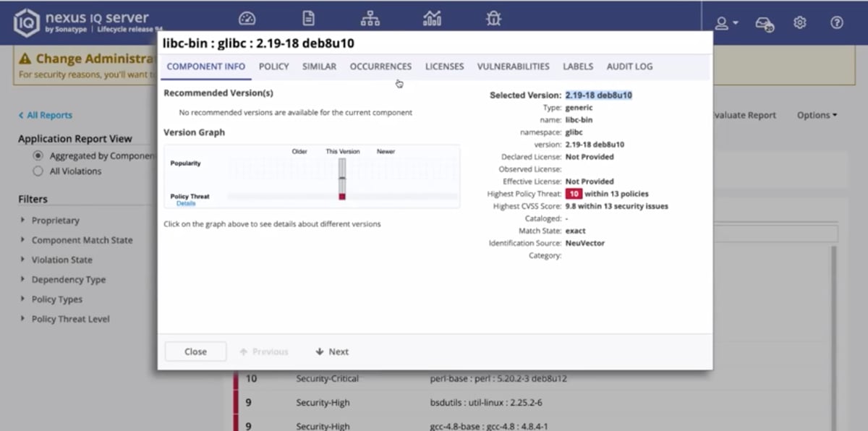Close the libc-bin component dialog
The height and width of the screenshot is (431, 868).
[x=195, y=351]
